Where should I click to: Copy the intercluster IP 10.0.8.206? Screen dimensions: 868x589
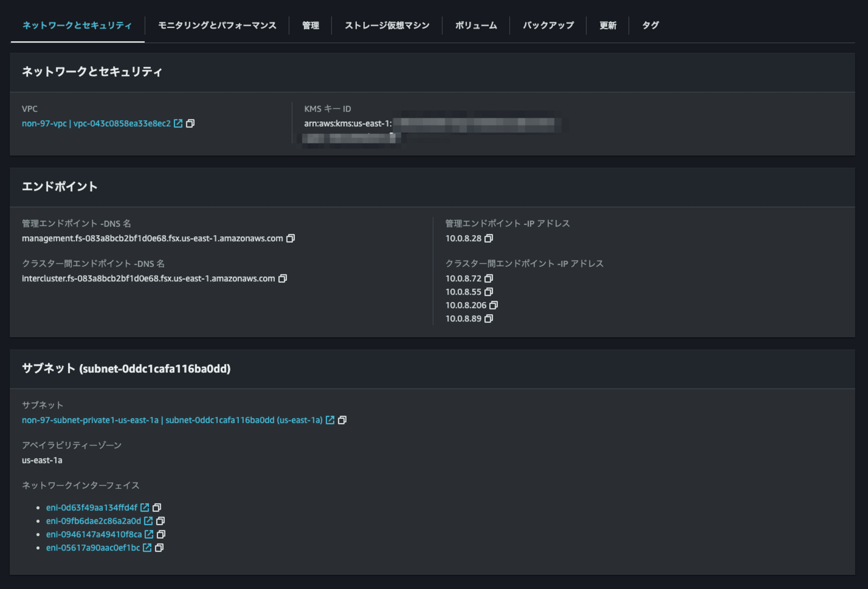(x=493, y=305)
